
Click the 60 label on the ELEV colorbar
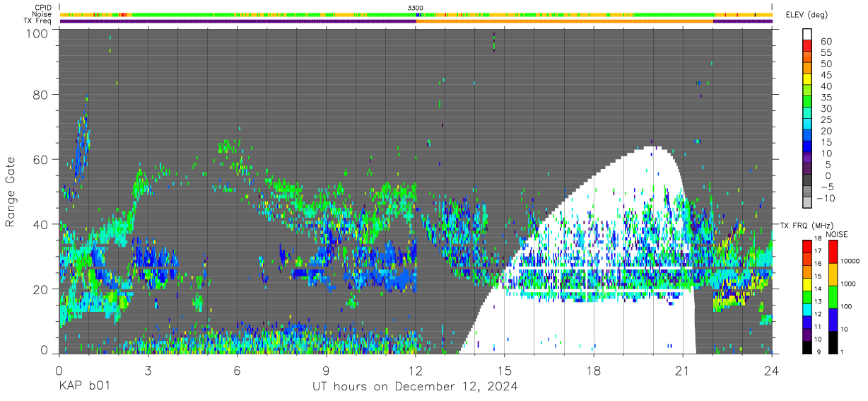(x=826, y=42)
